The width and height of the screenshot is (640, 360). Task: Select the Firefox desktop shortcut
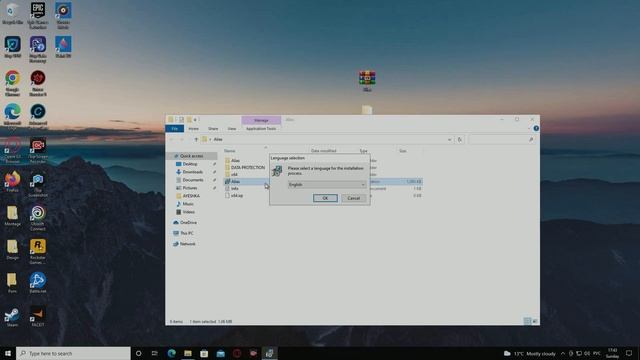tap(12, 182)
